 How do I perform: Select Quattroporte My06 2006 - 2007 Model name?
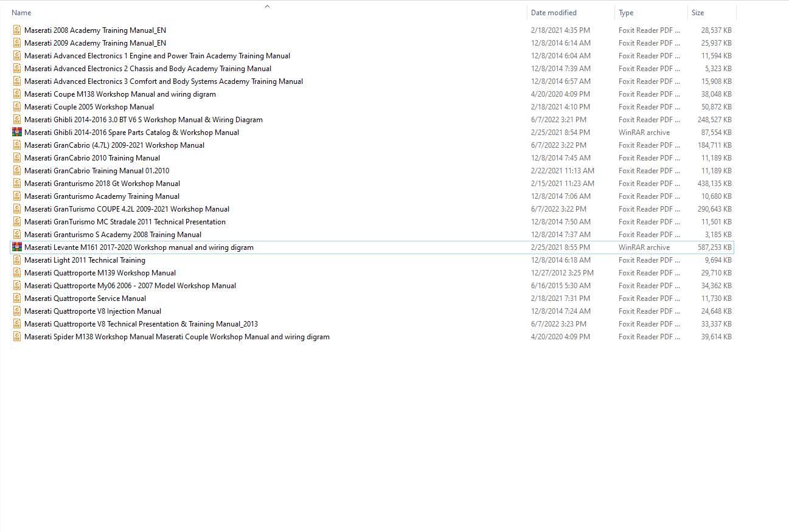pyautogui.click(x=130, y=285)
